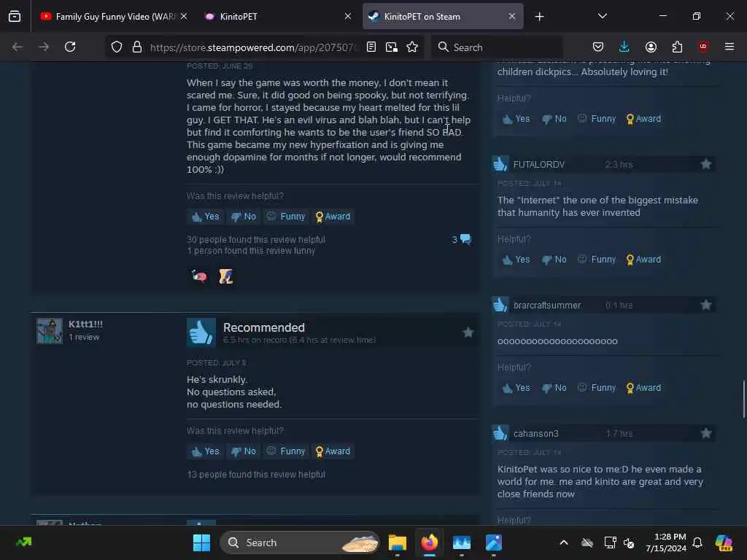The image size is (747, 560).
Task: Open Firefox View list-all-tabs icon
Action: (15, 17)
